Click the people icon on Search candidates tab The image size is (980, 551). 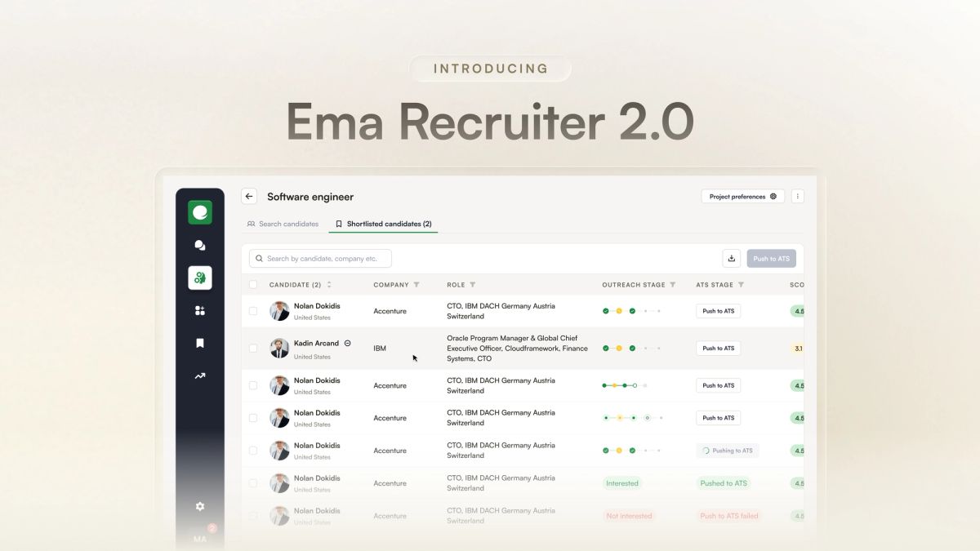coord(252,224)
